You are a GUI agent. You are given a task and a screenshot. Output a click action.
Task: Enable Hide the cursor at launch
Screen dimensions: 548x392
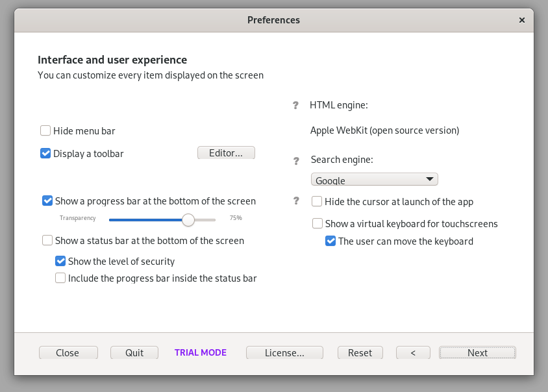[318, 201]
